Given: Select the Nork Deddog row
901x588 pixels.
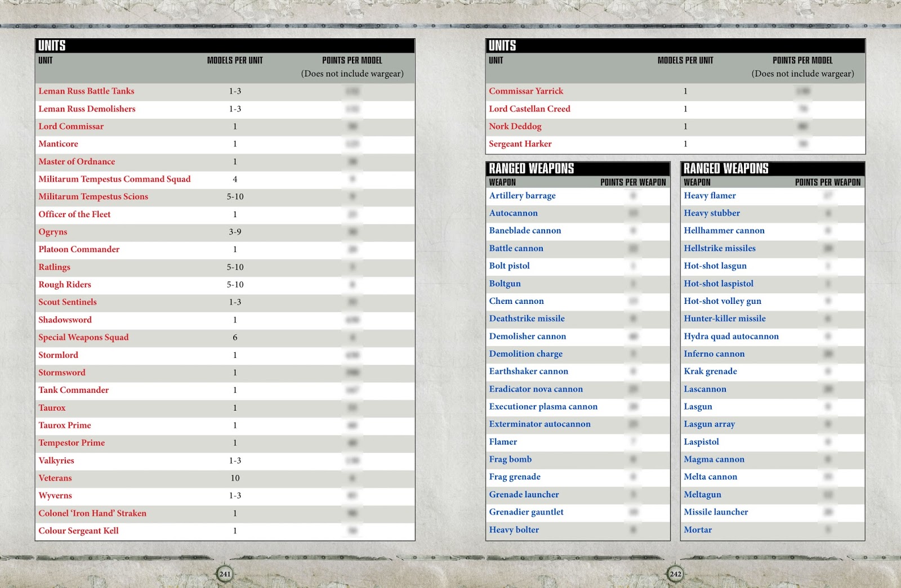Looking at the screenshot, I should click(516, 127).
